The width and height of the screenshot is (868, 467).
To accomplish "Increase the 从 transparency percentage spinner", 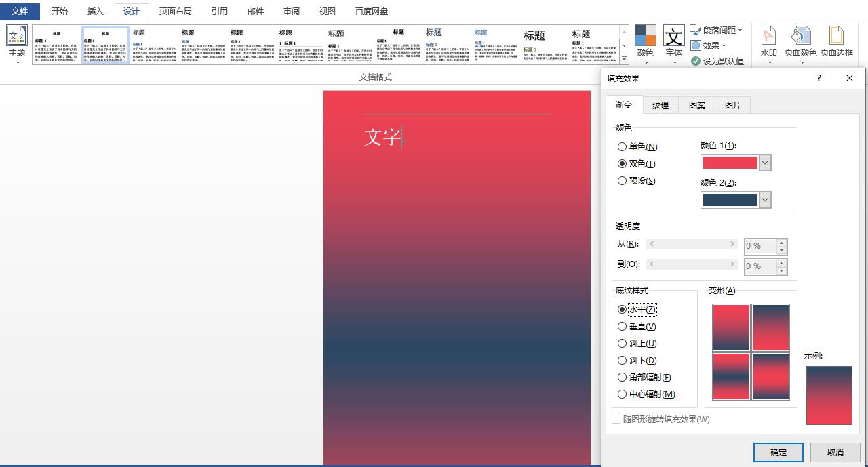I will click(x=781, y=242).
